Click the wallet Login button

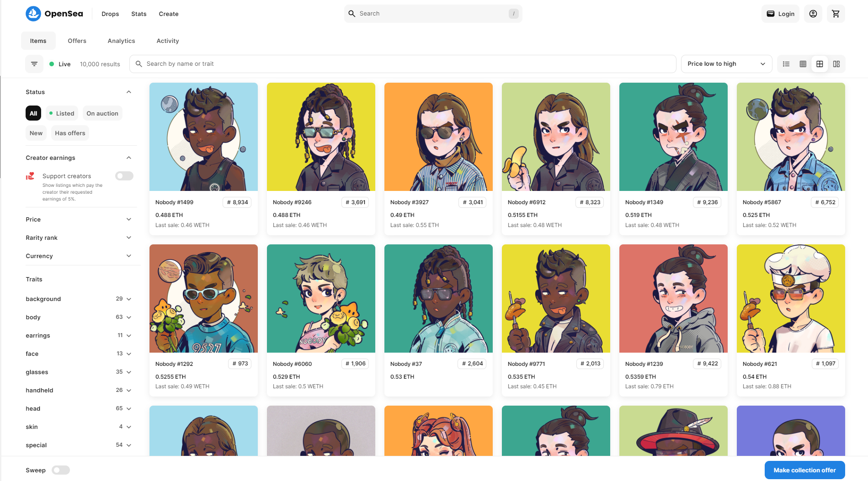pyautogui.click(x=781, y=14)
